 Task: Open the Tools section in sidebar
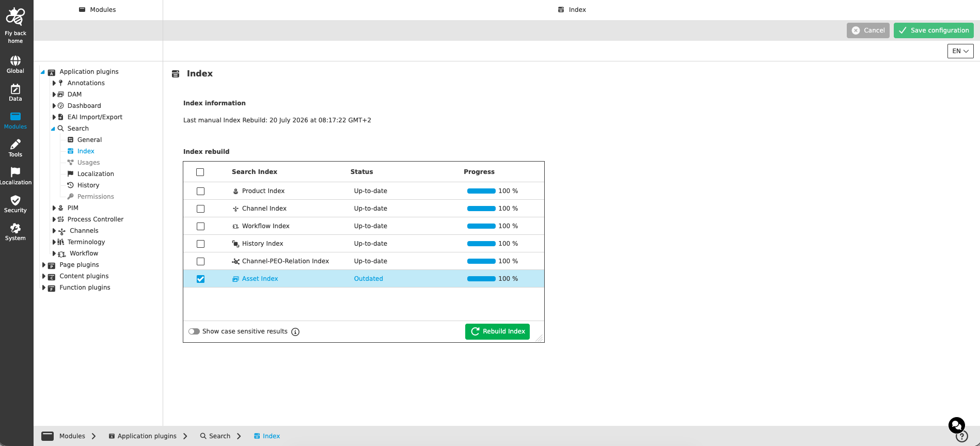click(15, 148)
